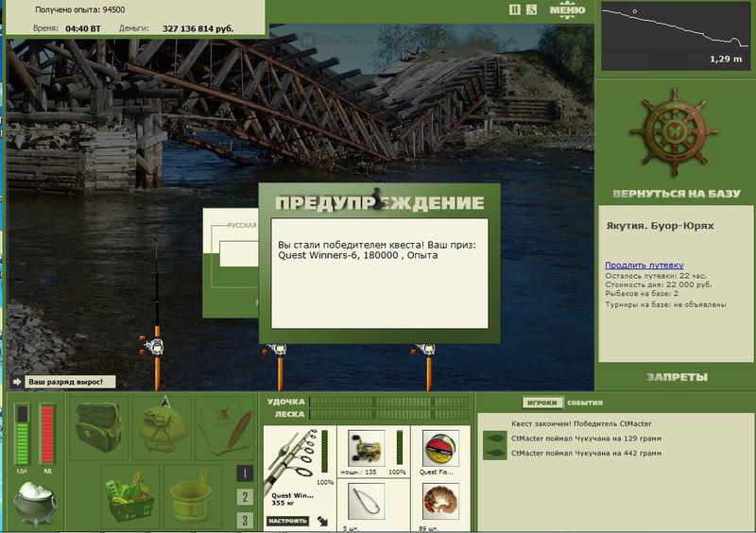Click 'Рыбаков на базе: 2' text
756x533 pixels.
click(642, 293)
